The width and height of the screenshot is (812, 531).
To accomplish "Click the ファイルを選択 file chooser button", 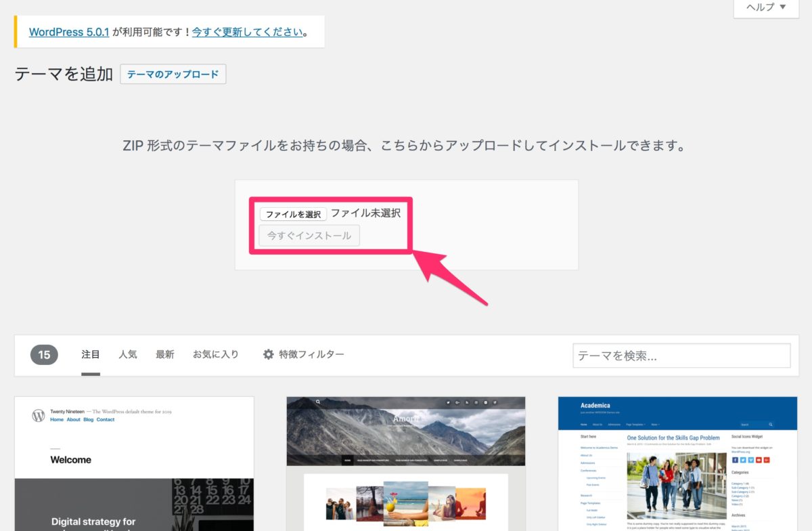I will pyautogui.click(x=293, y=214).
